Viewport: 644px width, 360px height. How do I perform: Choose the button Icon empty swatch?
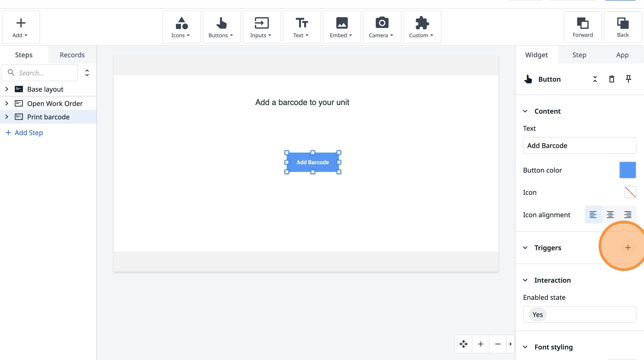(630, 192)
